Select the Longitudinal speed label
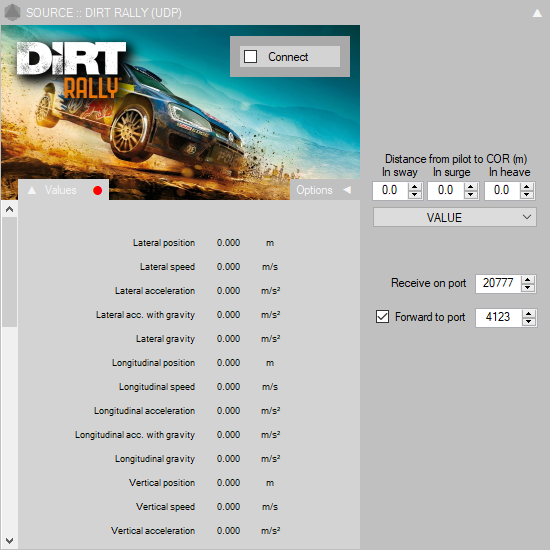 [157, 387]
